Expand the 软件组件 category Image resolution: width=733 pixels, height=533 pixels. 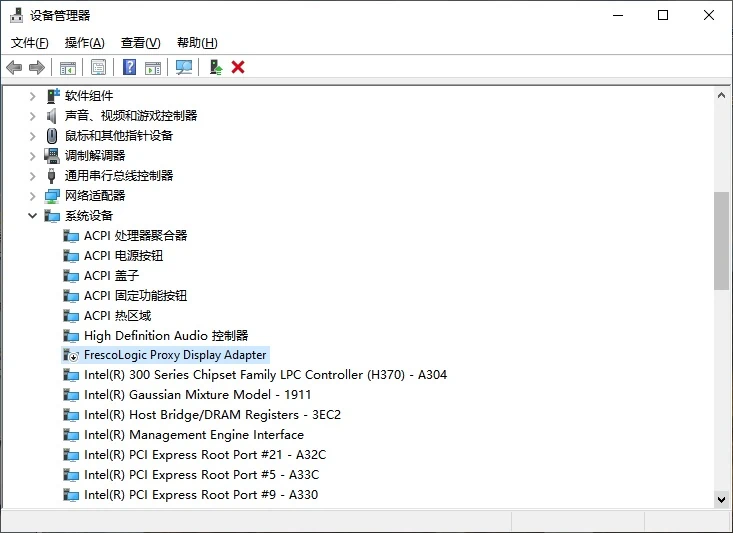pyautogui.click(x=32, y=96)
